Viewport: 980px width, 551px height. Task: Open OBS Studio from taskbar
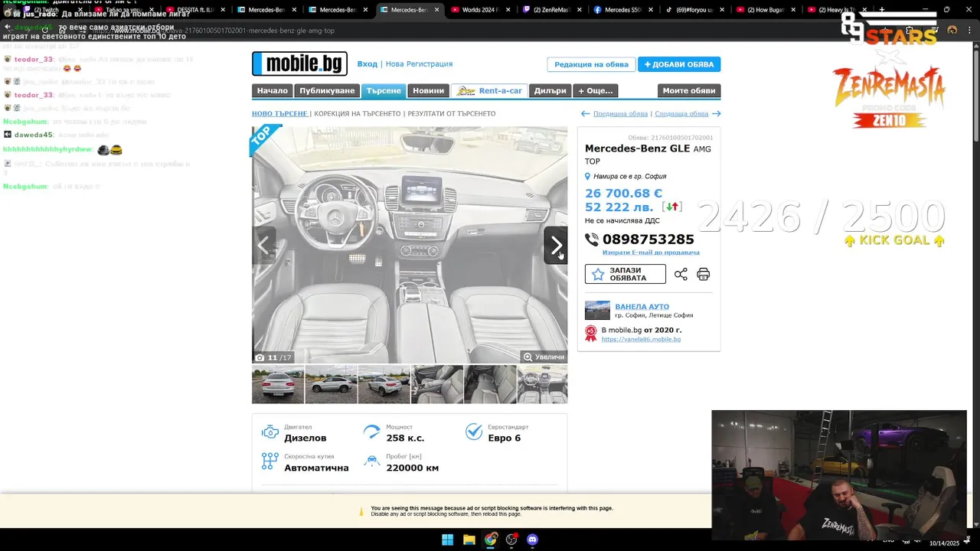tap(511, 540)
